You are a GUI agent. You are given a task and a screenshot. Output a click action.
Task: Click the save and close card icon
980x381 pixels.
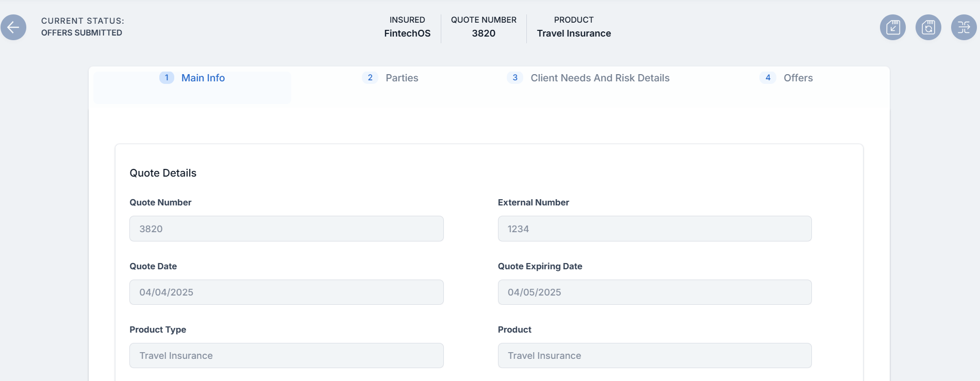(x=892, y=27)
